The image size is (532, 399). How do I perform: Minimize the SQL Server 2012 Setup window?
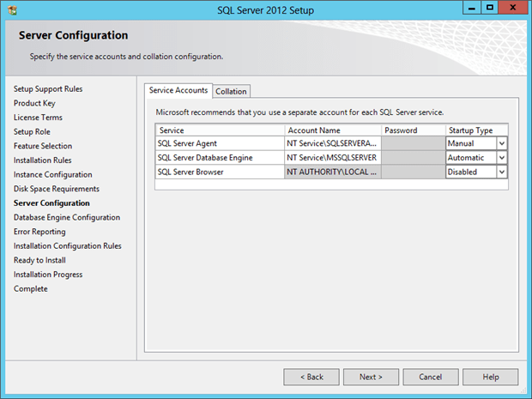[472, 8]
